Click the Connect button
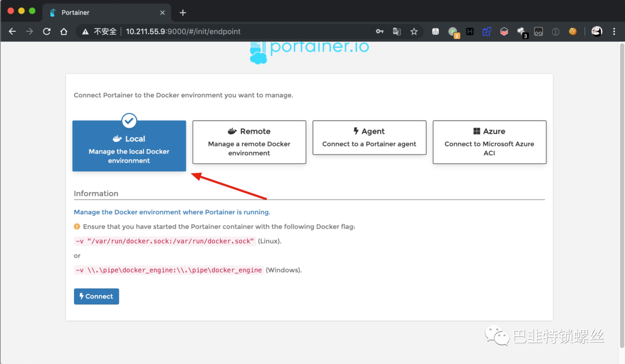Screen dimensions: 625x364 [x=97, y=296]
